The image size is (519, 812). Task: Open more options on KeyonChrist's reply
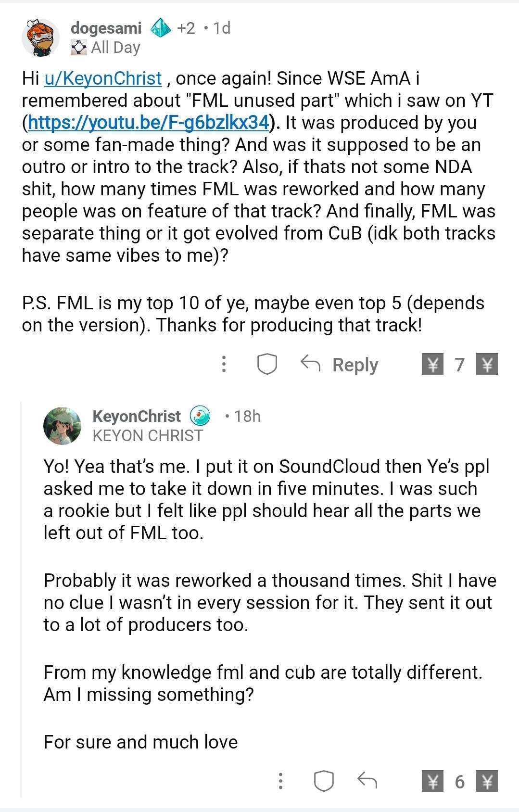point(280,781)
